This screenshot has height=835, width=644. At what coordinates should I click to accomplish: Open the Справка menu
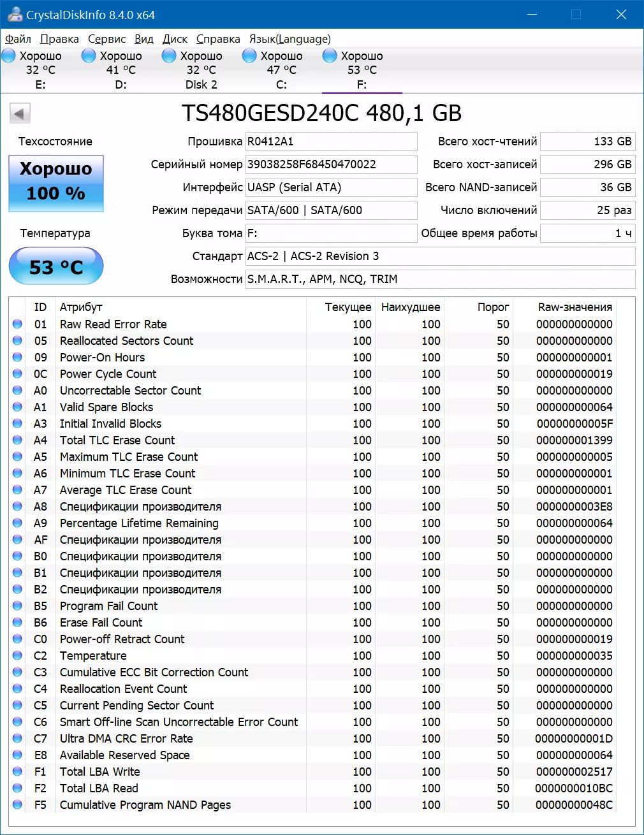pyautogui.click(x=218, y=39)
